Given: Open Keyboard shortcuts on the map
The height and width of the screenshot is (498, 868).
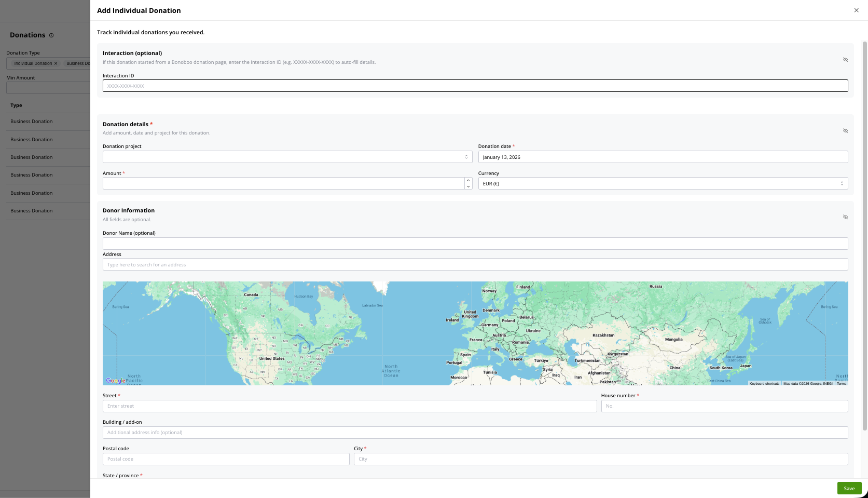Looking at the screenshot, I should pos(764,383).
